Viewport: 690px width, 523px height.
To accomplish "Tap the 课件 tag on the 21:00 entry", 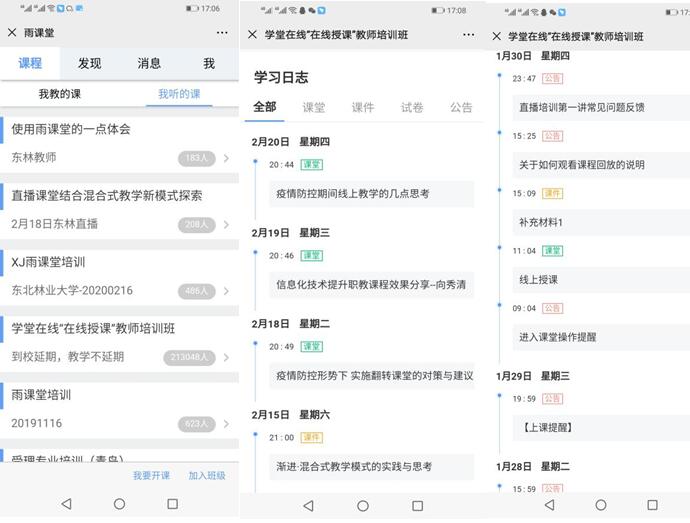I will (311, 437).
